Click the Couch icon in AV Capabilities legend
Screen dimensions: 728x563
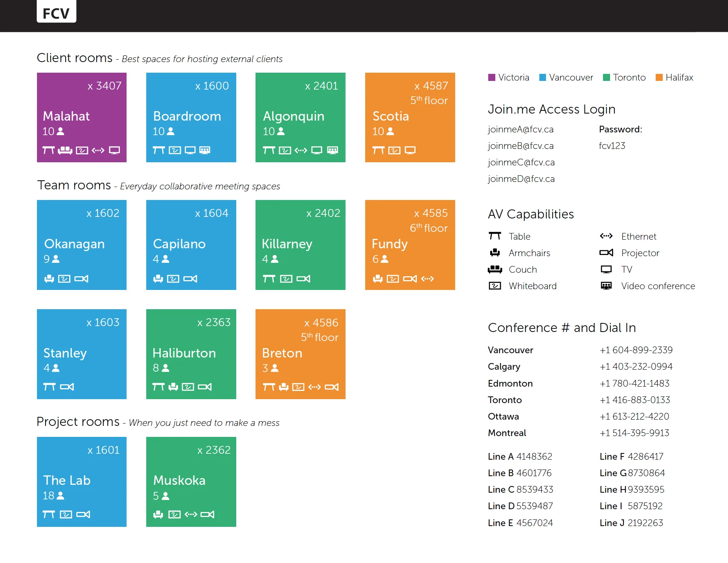point(495,269)
